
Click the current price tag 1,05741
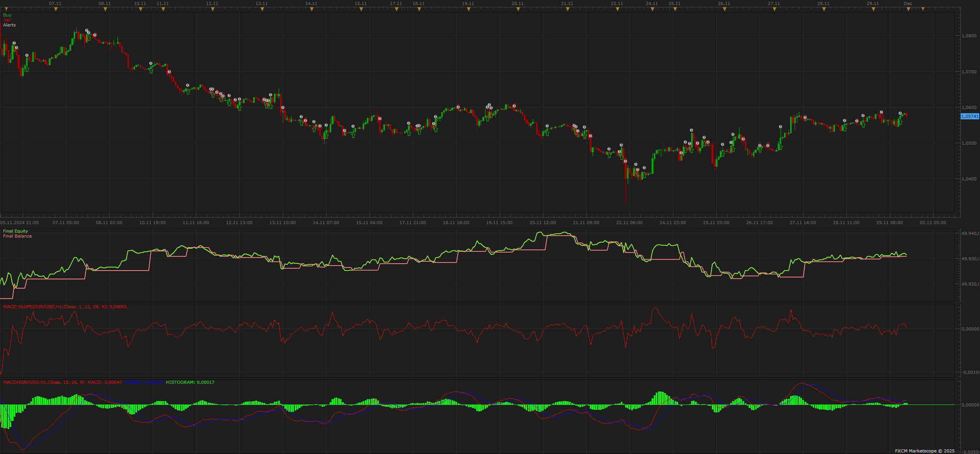(x=970, y=116)
